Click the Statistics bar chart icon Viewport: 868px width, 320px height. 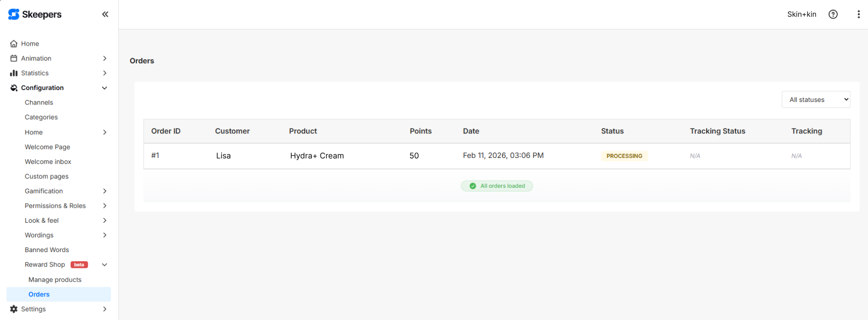coord(14,73)
